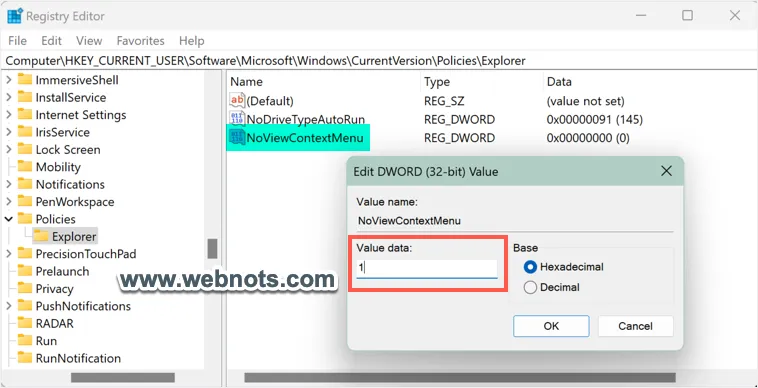Click the Lock Screen folder icon
The image size is (758, 388).
(25, 149)
